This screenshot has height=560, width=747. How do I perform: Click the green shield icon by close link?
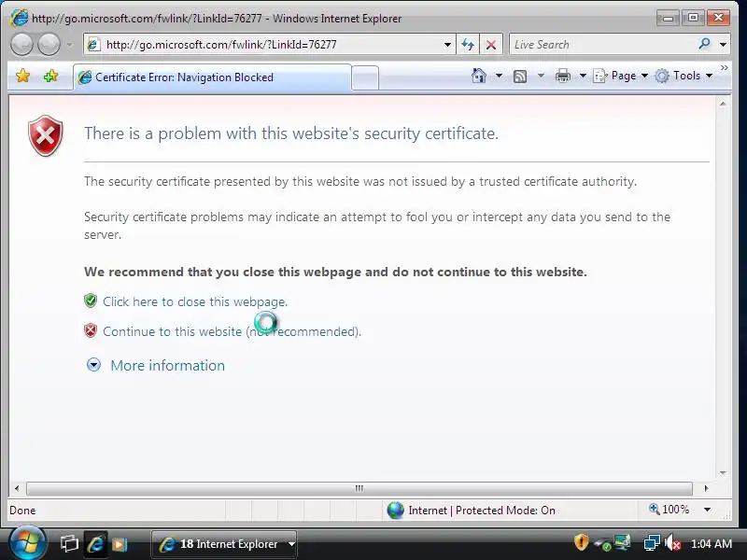click(x=91, y=301)
